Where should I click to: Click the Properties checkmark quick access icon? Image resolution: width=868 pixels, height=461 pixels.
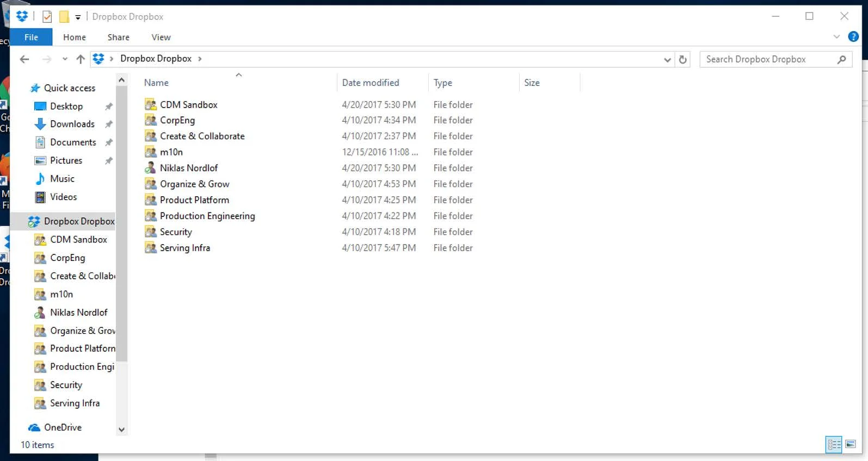point(47,17)
